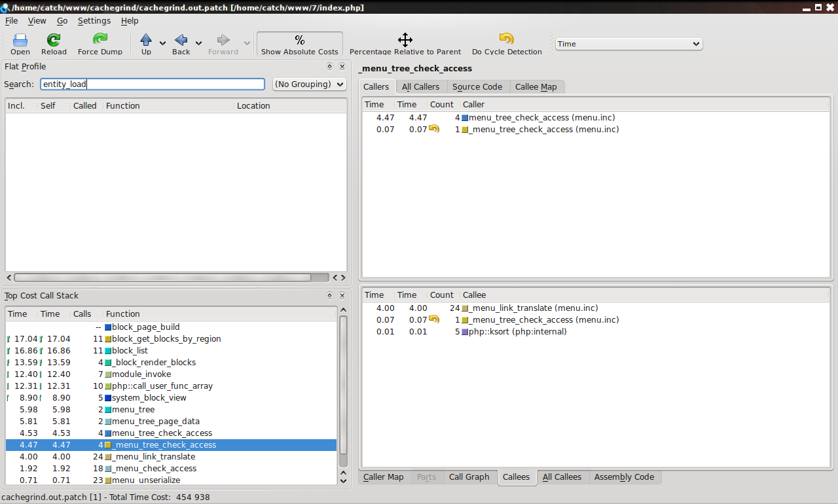Toggle Percentage Relative to Parent
This screenshot has height=504, width=838.
pos(405,44)
